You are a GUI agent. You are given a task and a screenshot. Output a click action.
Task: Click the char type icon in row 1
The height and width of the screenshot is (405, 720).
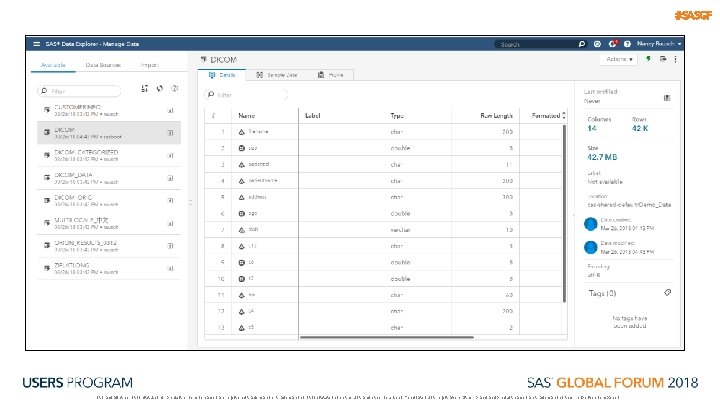coord(242,132)
